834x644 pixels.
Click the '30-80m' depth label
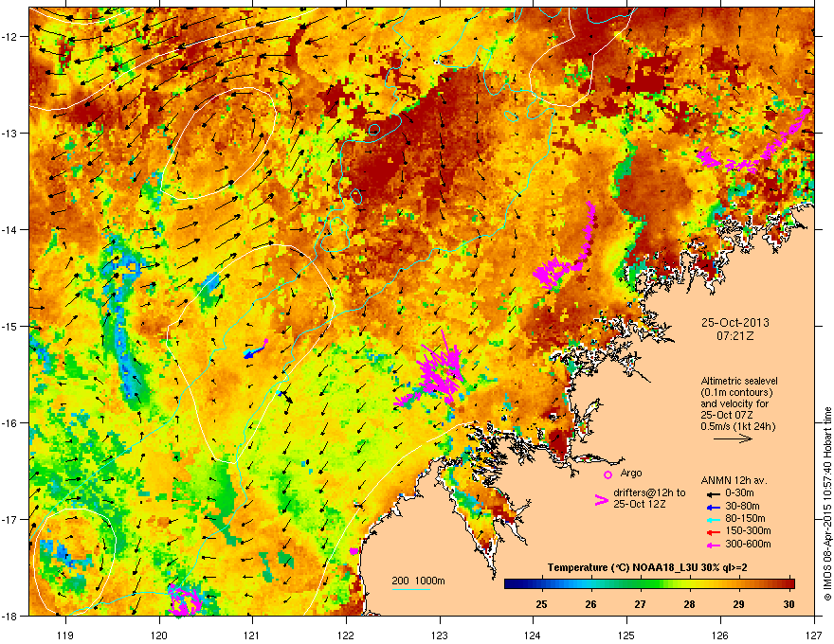[x=742, y=507]
